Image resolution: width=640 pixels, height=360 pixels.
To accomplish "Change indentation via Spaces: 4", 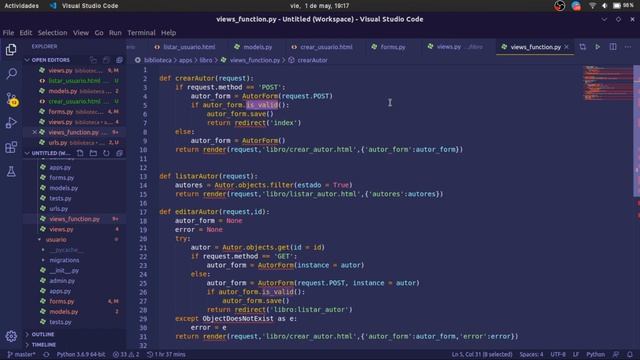I will [531, 354].
